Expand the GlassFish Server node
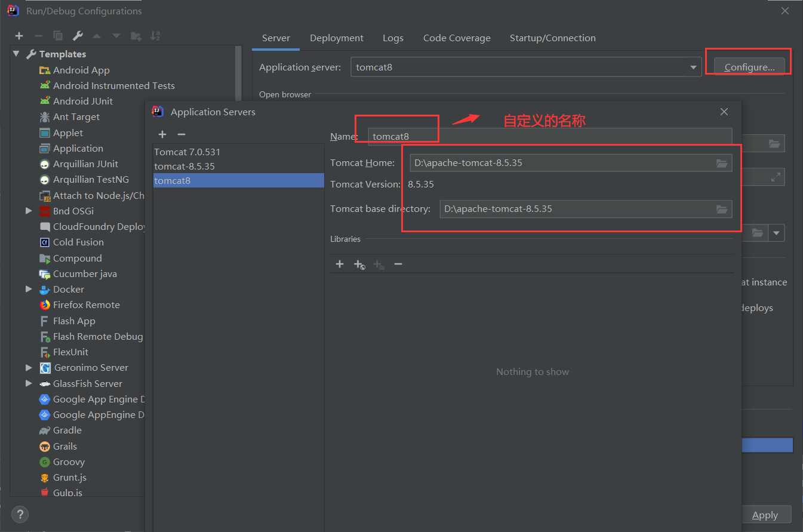Image resolution: width=803 pixels, height=532 pixels. (29, 383)
